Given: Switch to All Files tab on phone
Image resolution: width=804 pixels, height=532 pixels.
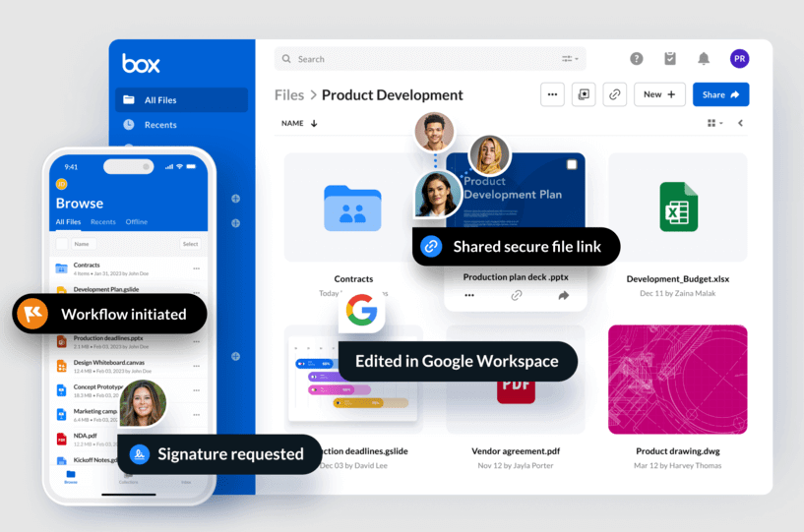Looking at the screenshot, I should point(68,222).
